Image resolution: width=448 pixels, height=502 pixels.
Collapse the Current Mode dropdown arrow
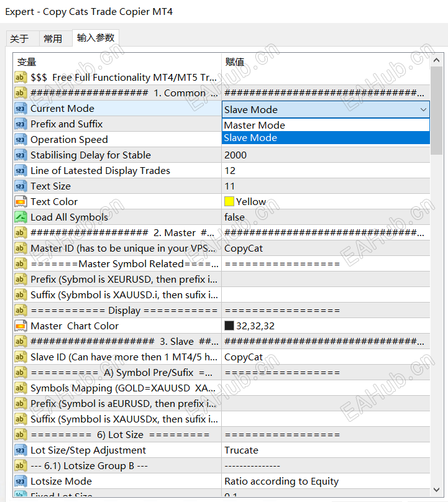[x=423, y=109]
